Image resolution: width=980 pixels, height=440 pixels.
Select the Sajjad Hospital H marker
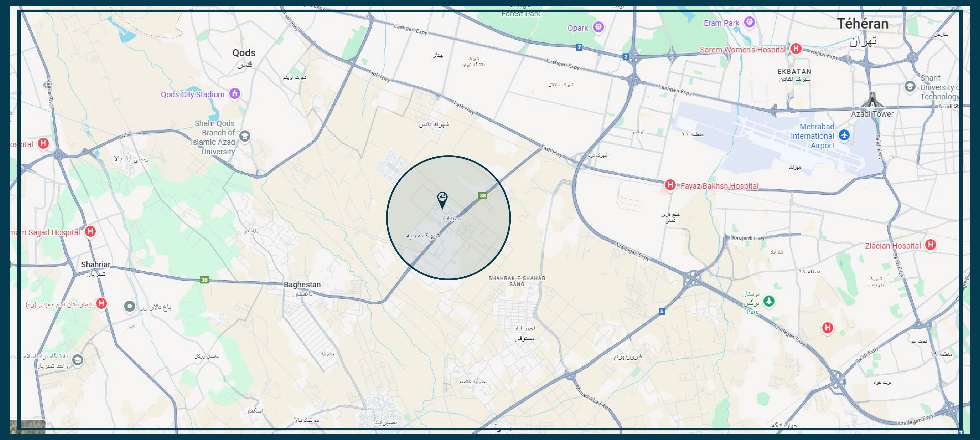click(x=90, y=231)
